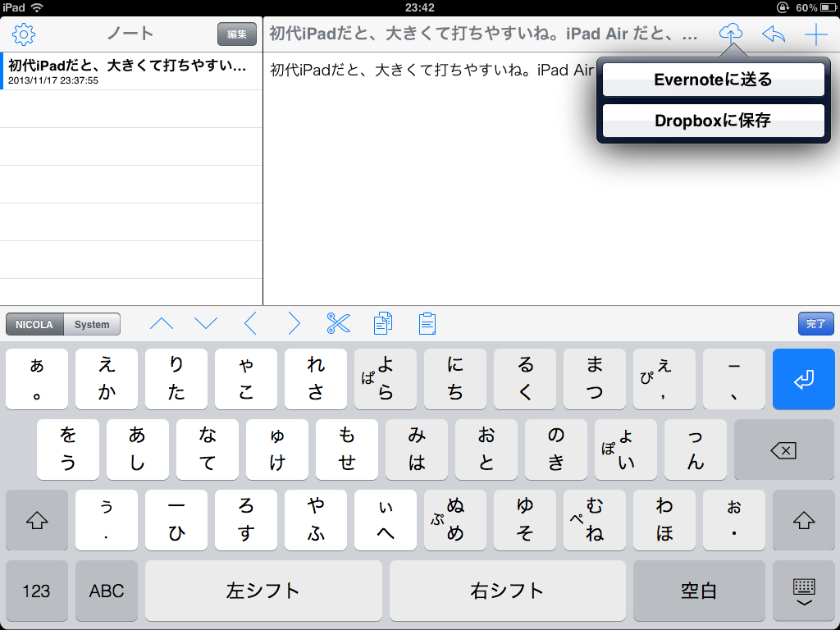The height and width of the screenshot is (630, 840).
Task: Copy text using the copy icon
Action: coord(382,323)
